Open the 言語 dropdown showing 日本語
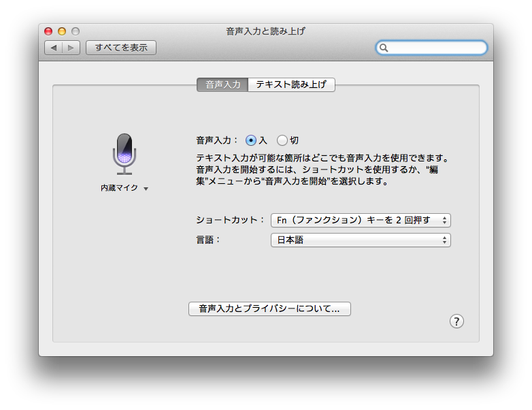 tap(361, 240)
